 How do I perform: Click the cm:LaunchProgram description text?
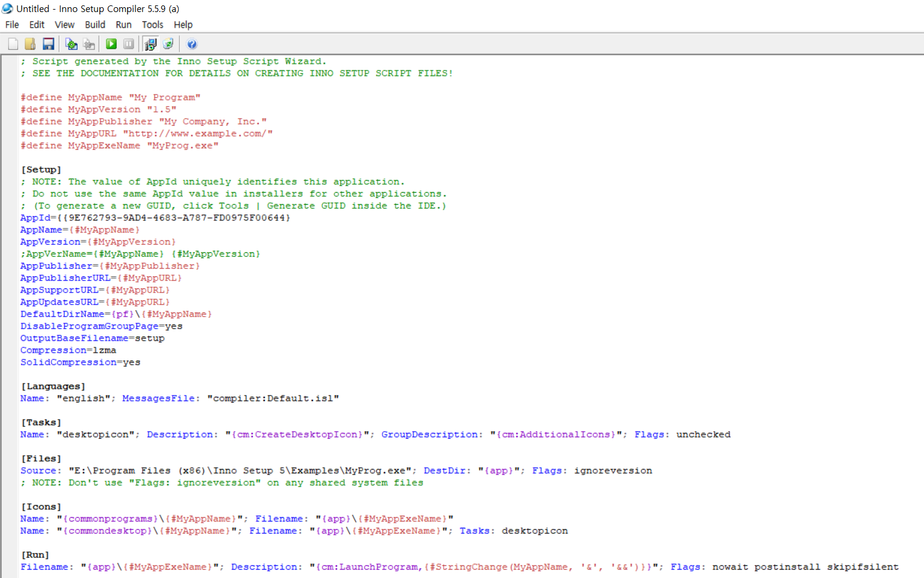coord(486,567)
